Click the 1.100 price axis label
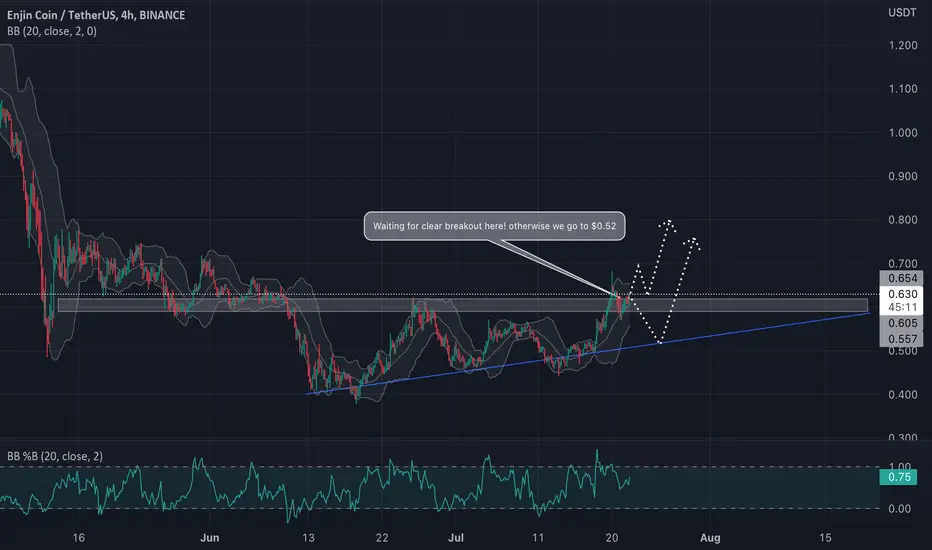The height and width of the screenshot is (550, 932). point(902,89)
